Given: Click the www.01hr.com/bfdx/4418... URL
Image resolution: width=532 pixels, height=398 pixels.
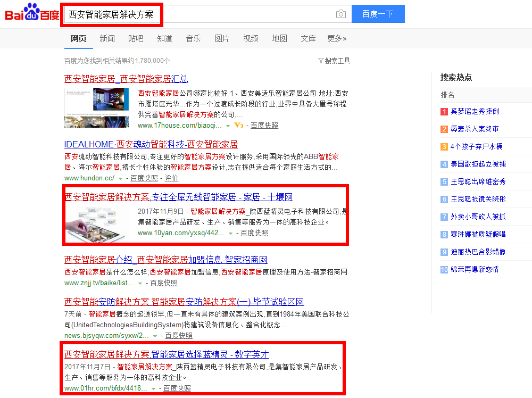Looking at the screenshot, I should pyautogui.click(x=106, y=388).
